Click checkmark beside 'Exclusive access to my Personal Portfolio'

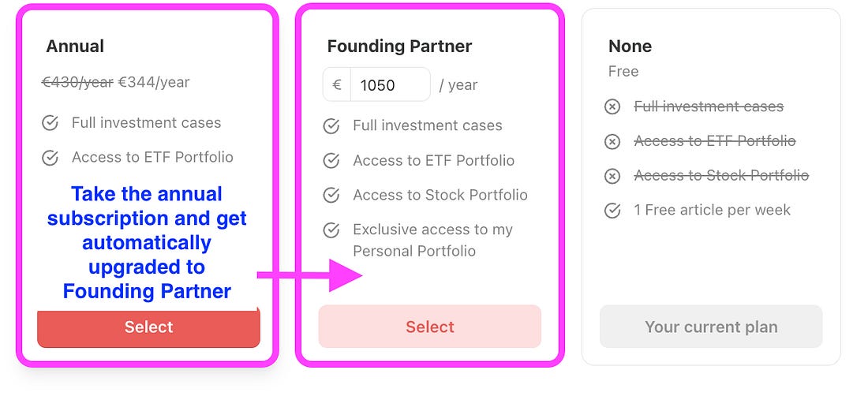click(x=331, y=230)
